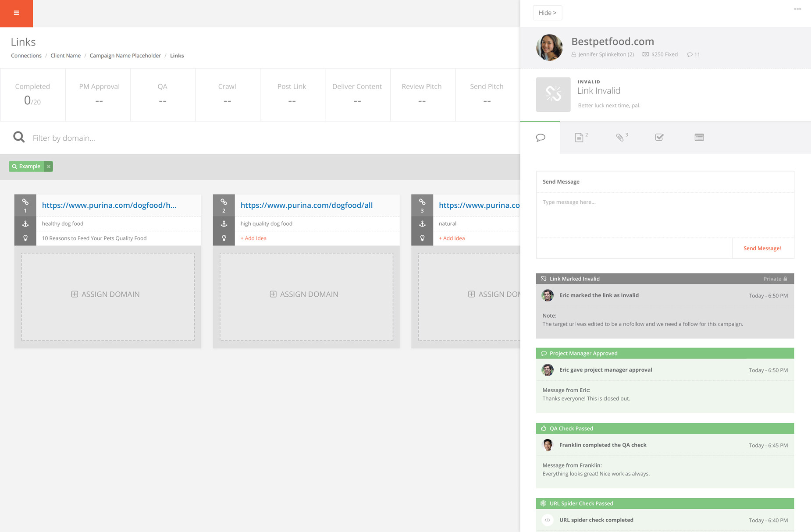
Task: Open the orange hamburger menu
Action: [16, 13]
